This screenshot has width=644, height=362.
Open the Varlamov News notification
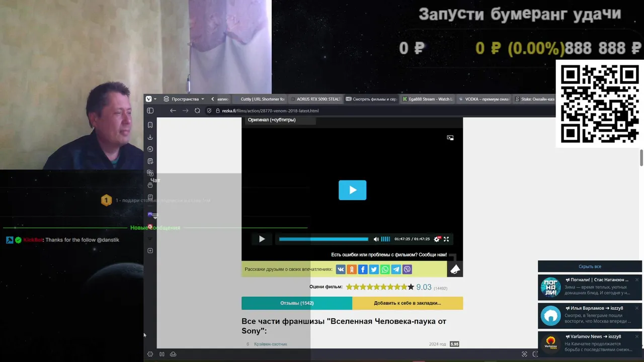click(x=590, y=344)
